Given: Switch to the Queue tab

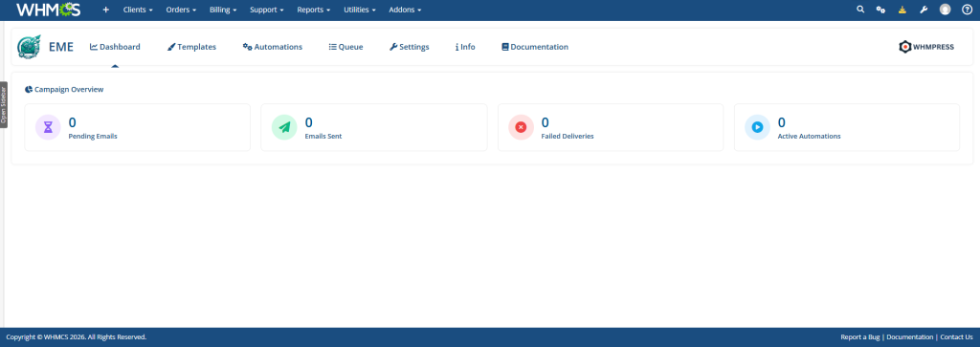Looking at the screenshot, I should tap(345, 47).
